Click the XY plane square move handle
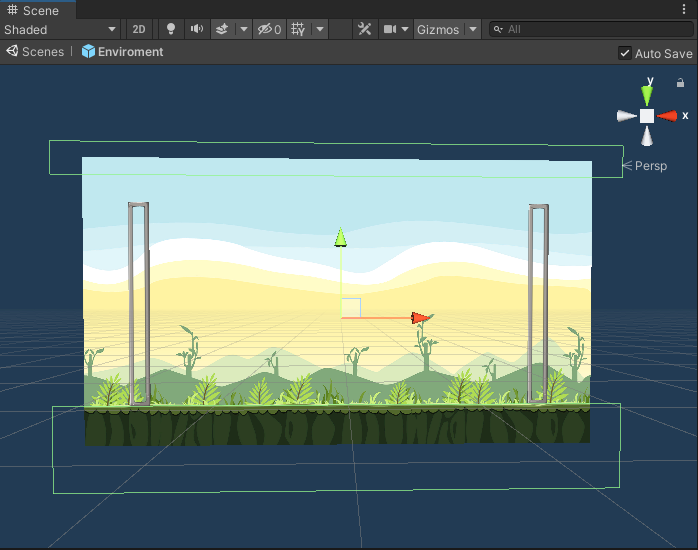Viewport: 698px width, 550px height. coord(351,308)
